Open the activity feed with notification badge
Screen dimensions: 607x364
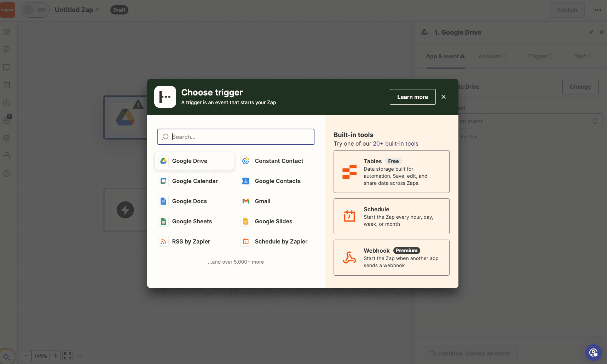[7, 121]
